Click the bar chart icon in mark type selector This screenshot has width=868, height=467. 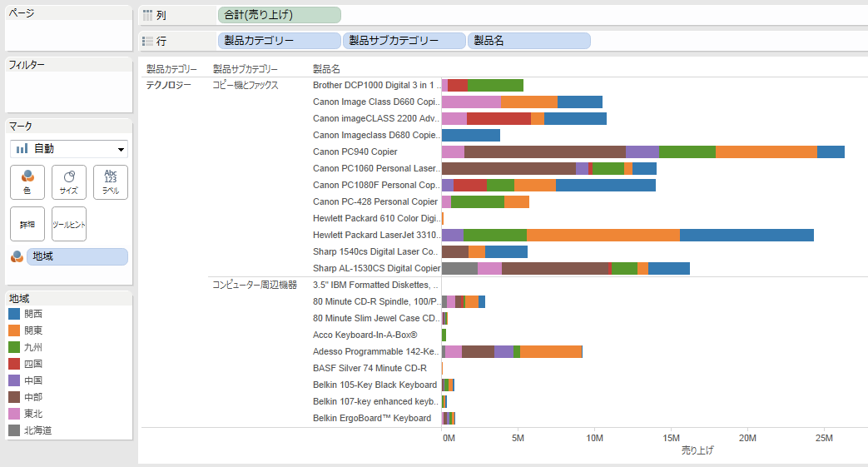(x=22, y=148)
